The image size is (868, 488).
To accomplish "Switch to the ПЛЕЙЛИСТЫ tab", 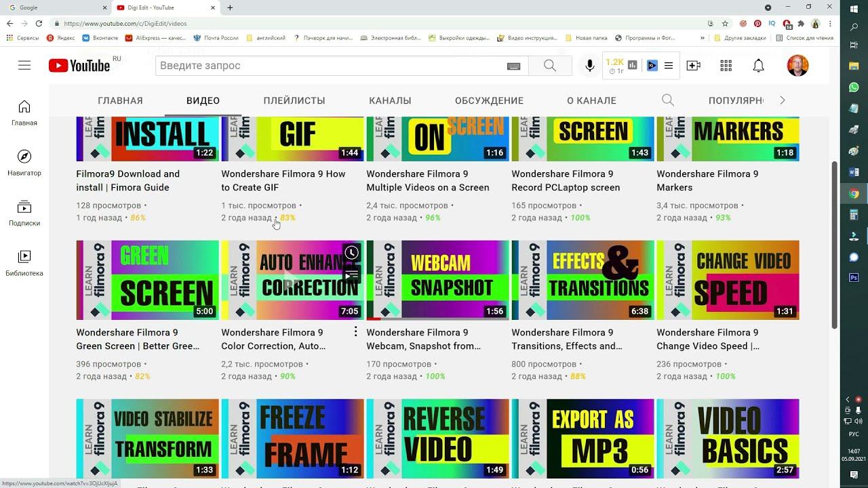I will [x=294, y=100].
